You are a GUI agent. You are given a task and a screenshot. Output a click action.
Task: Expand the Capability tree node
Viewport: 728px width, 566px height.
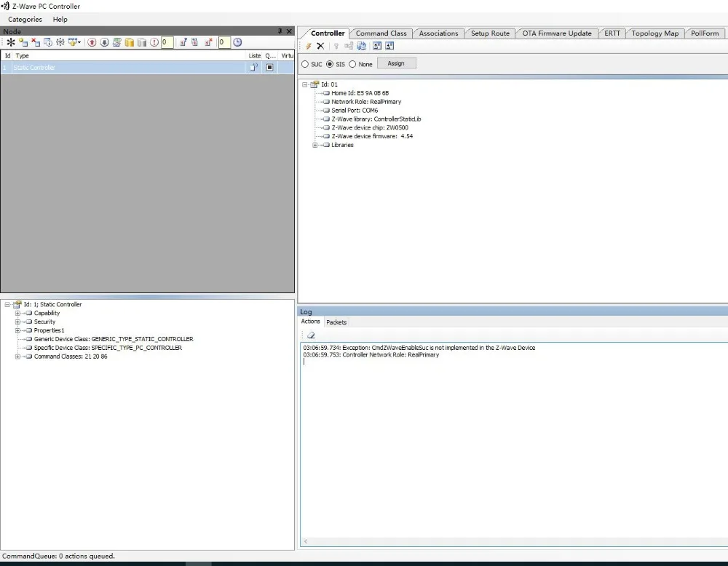[17, 313]
